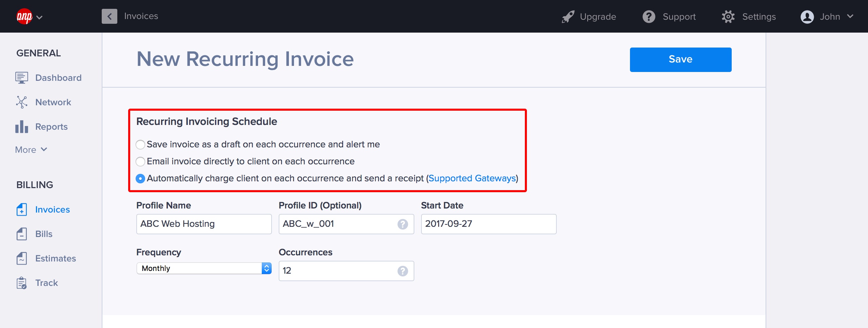This screenshot has height=328, width=868.
Task: Select Email invoice directly to client option
Action: (140, 162)
